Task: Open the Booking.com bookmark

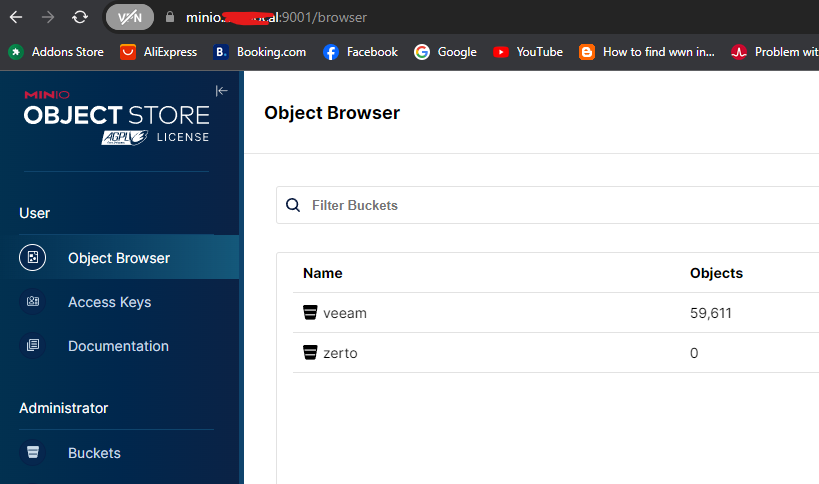Action: click(x=260, y=52)
